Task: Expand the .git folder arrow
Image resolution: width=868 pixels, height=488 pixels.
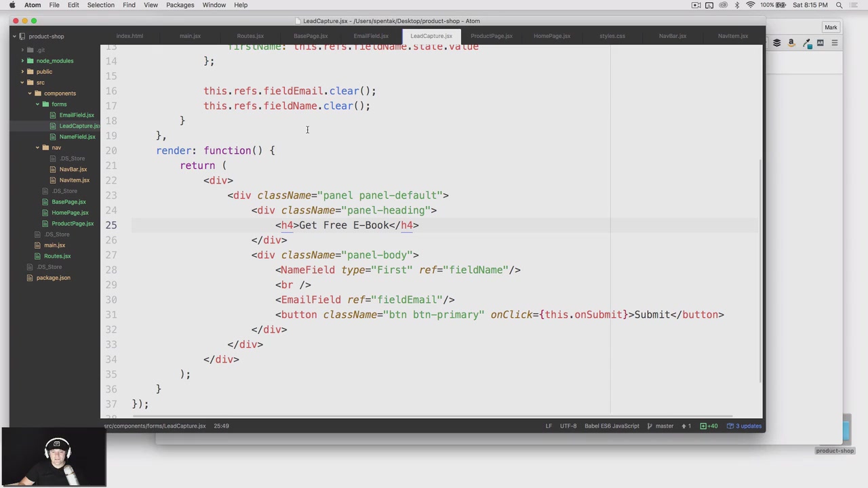Action: click(x=22, y=50)
